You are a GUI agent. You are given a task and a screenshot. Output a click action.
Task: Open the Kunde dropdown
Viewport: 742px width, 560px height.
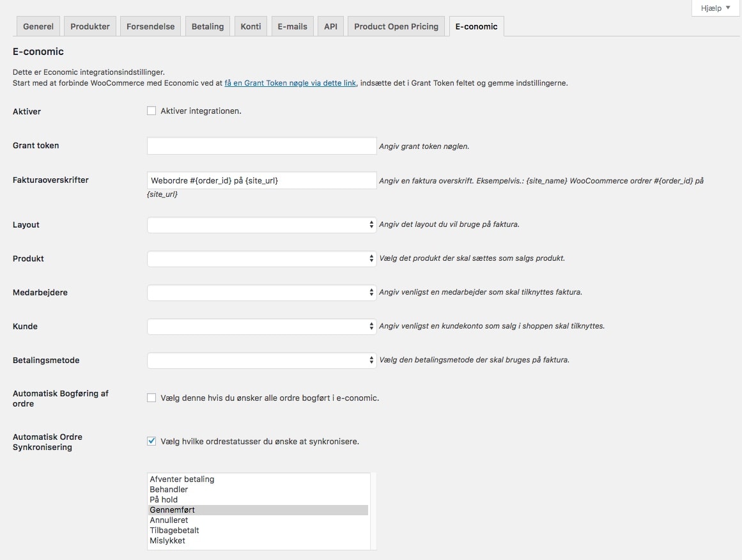pyautogui.click(x=261, y=326)
